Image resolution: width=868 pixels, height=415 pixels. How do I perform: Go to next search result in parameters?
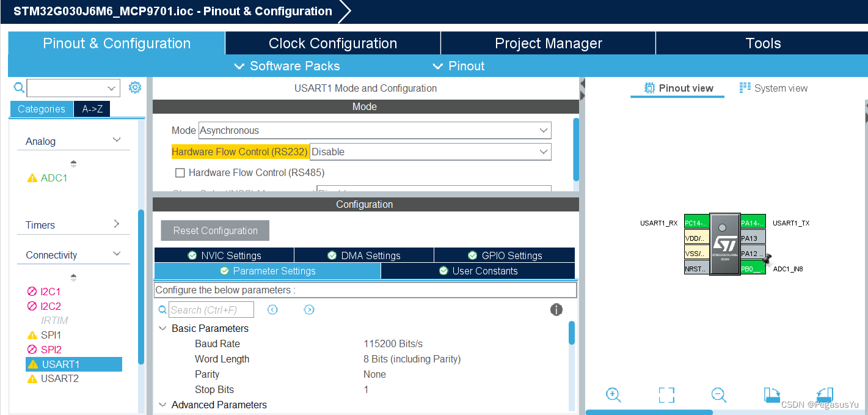coord(309,310)
